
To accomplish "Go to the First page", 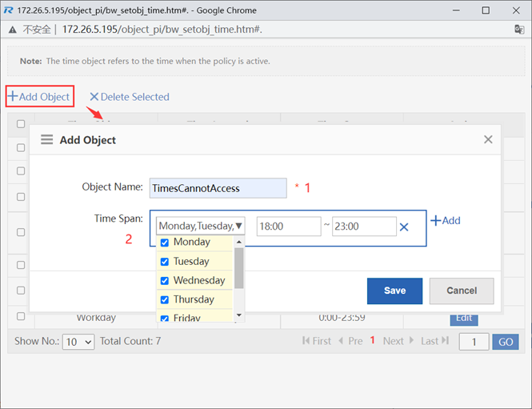I will (317, 341).
